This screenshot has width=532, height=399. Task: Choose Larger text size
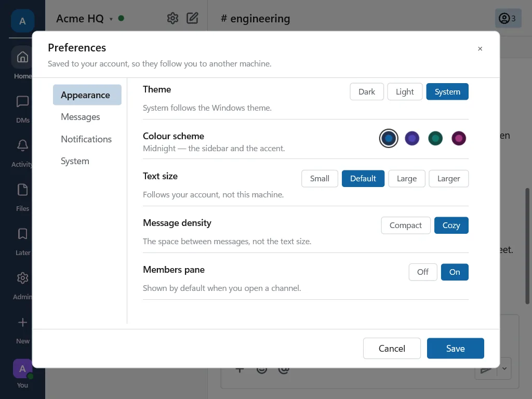[x=448, y=179]
